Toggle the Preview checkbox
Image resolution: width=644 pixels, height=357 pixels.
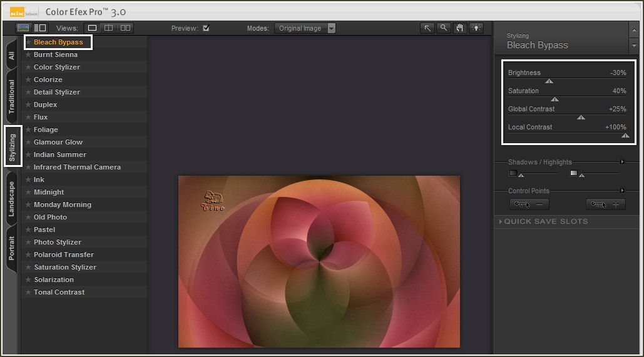(206, 28)
